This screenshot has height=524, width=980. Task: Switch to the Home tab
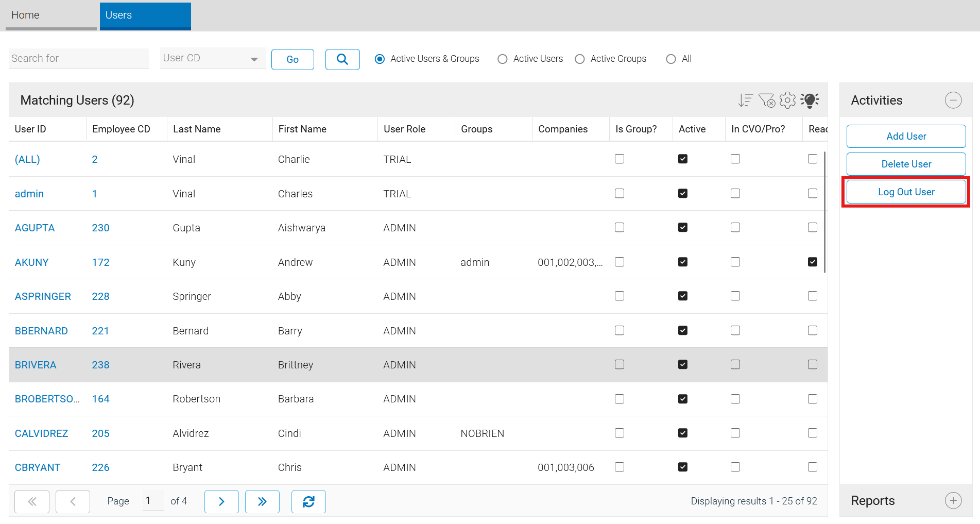tap(51, 15)
